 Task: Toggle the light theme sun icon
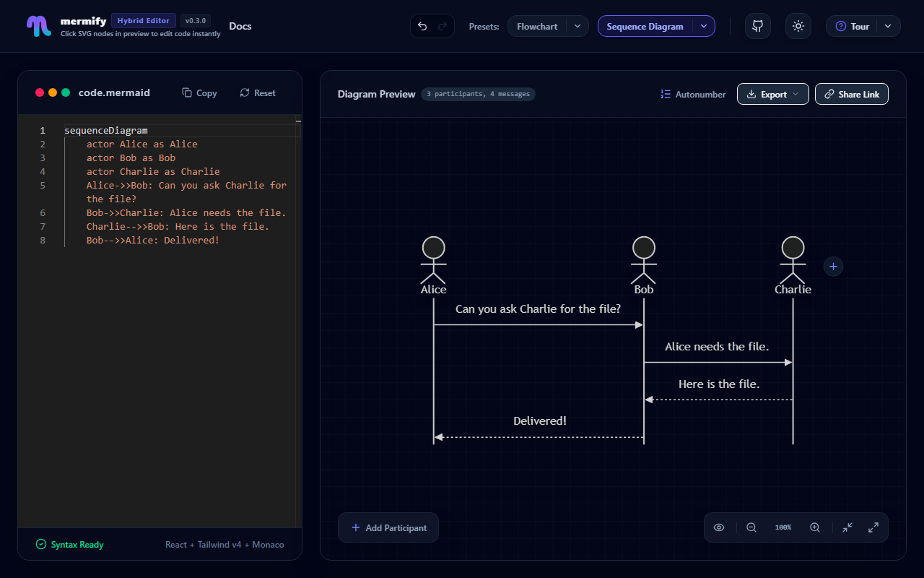(x=798, y=26)
